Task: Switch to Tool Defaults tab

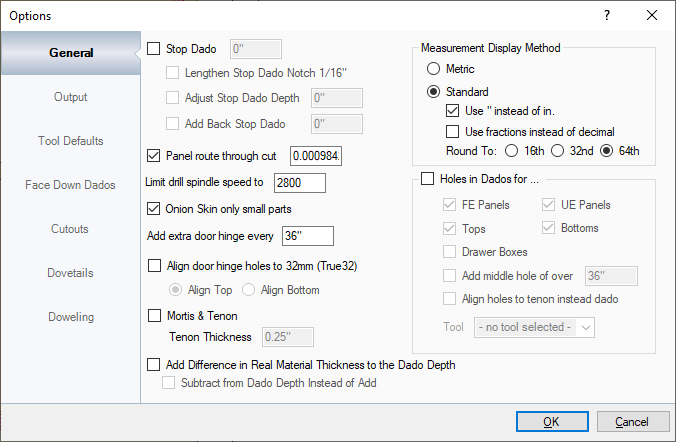Action: tap(70, 141)
